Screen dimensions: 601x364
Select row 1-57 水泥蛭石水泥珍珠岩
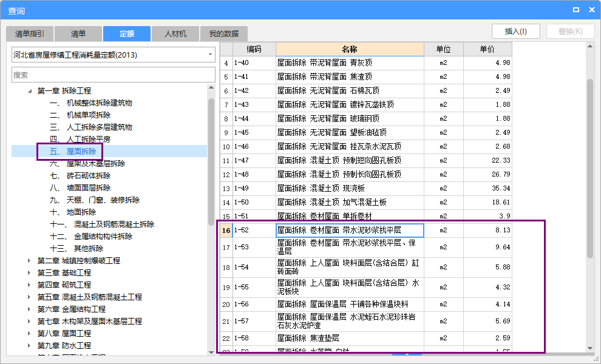click(x=366, y=321)
